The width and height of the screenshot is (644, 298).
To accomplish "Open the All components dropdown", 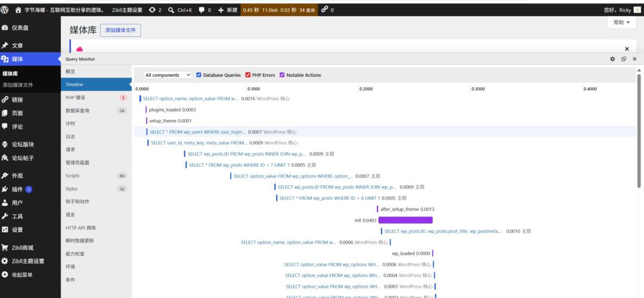I will pos(168,75).
